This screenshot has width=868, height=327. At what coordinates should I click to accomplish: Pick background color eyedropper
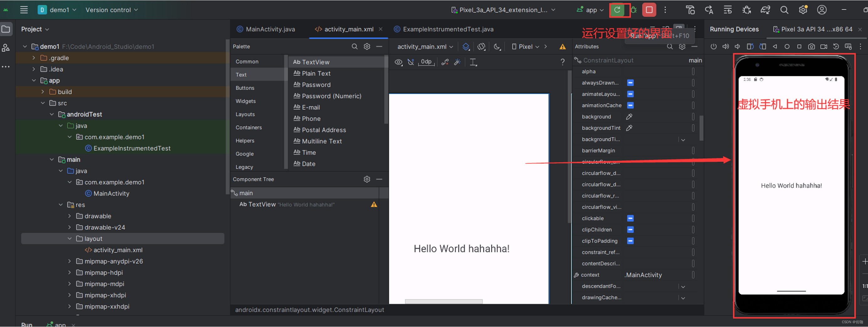[x=629, y=117]
